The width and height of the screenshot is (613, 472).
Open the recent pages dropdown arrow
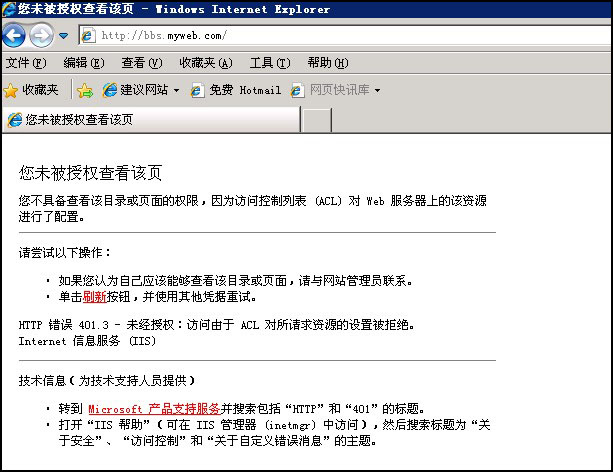click(63, 36)
